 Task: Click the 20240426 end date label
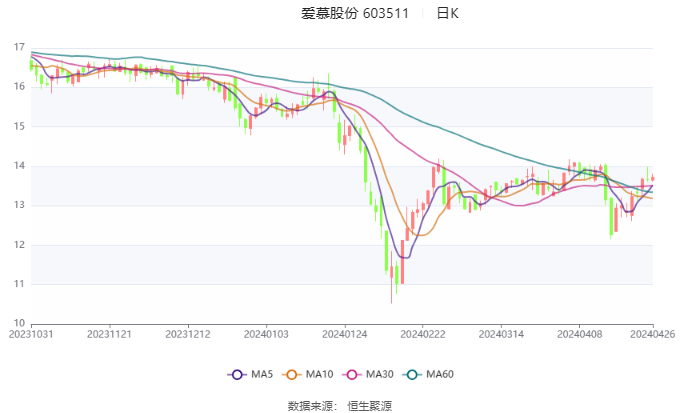652,334
